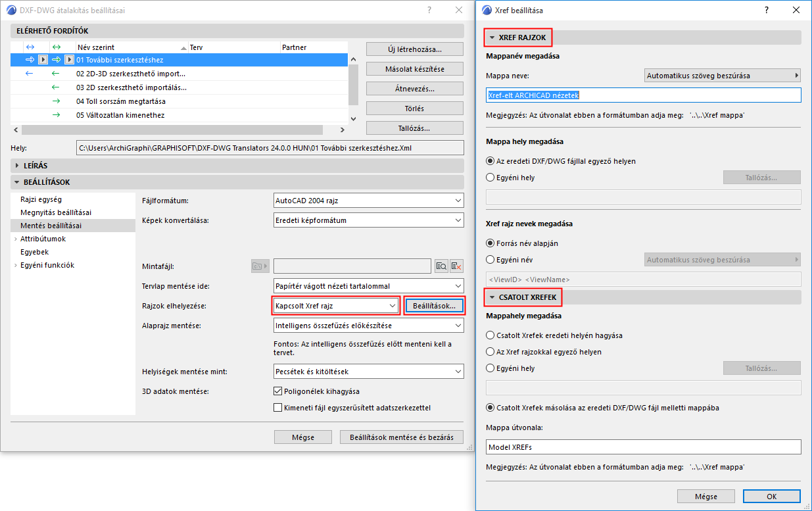This screenshot has height=511, width=812.
Task: Click the Mintafájl folder path icon
Action: coord(260,266)
